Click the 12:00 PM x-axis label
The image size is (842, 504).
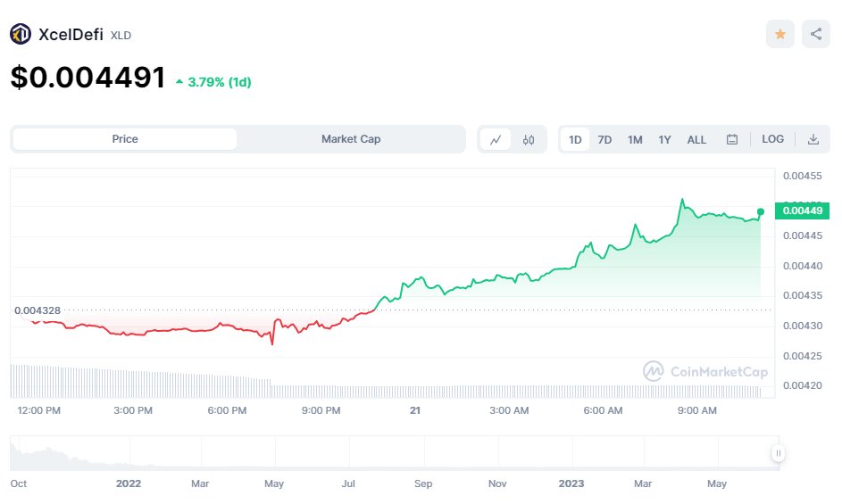pyautogui.click(x=38, y=410)
